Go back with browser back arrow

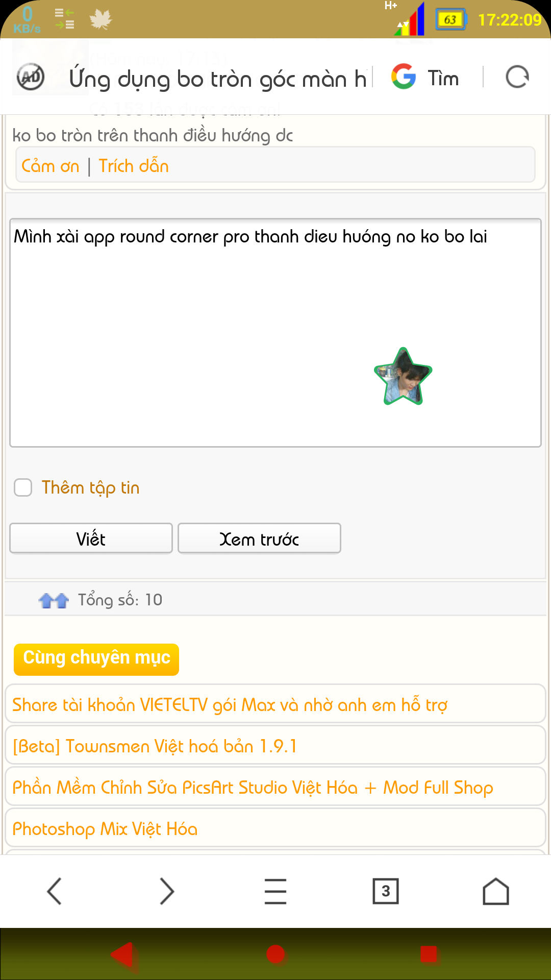pyautogui.click(x=54, y=891)
